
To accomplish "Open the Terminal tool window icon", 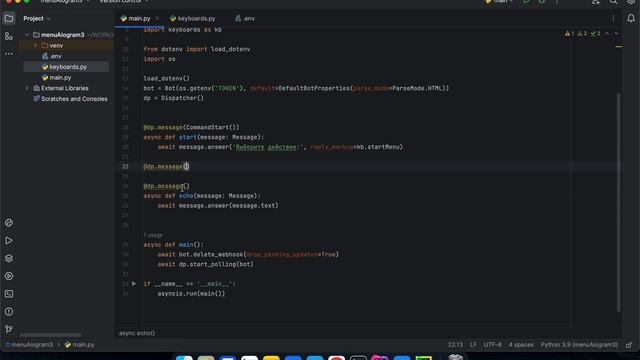I will coord(9,294).
